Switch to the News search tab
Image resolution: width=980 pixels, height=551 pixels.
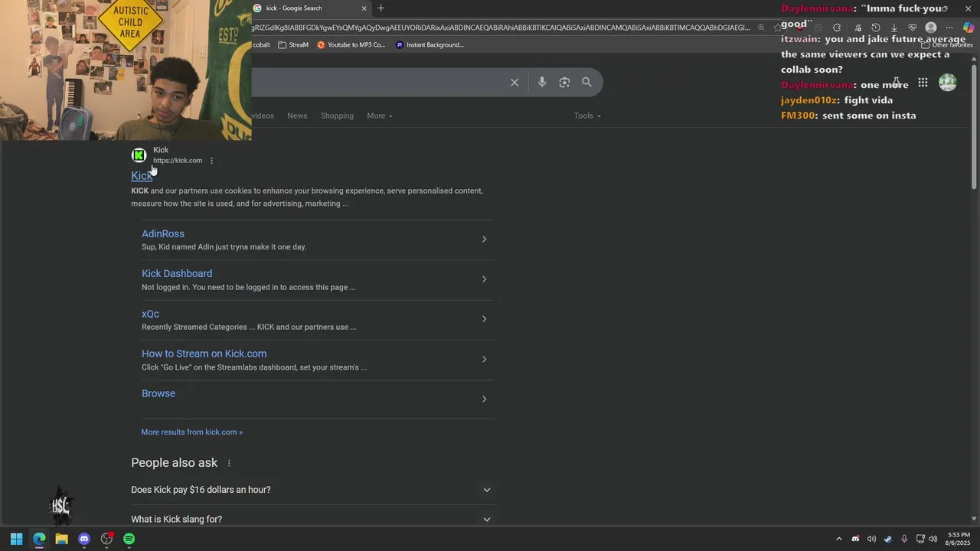(x=297, y=116)
